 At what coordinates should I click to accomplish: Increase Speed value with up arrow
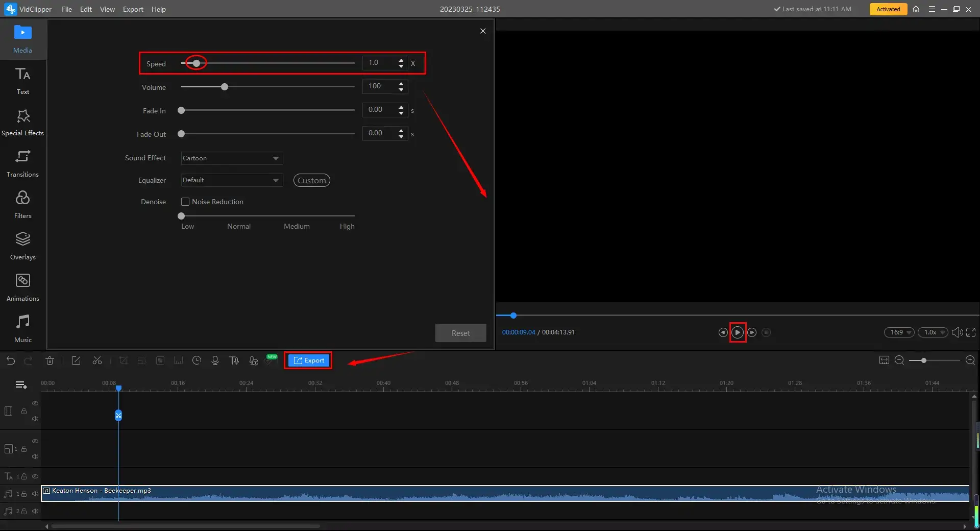click(x=401, y=60)
